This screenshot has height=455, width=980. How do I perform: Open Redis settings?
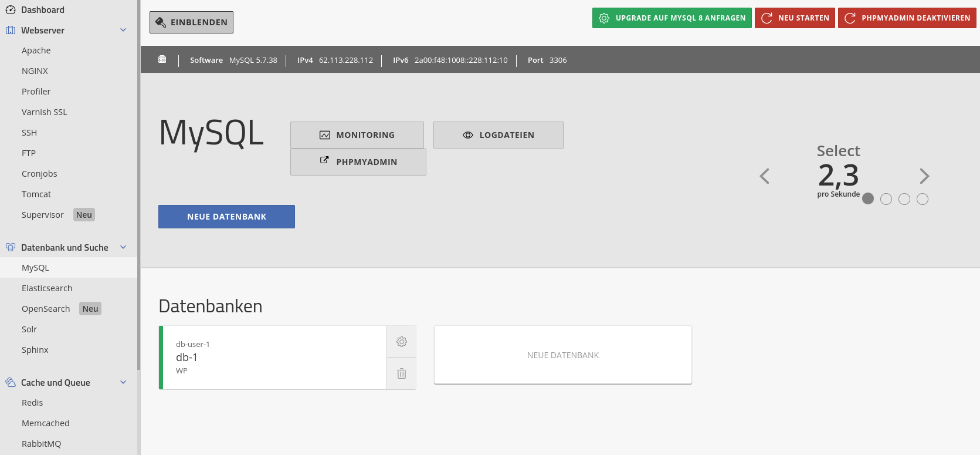[x=32, y=403]
